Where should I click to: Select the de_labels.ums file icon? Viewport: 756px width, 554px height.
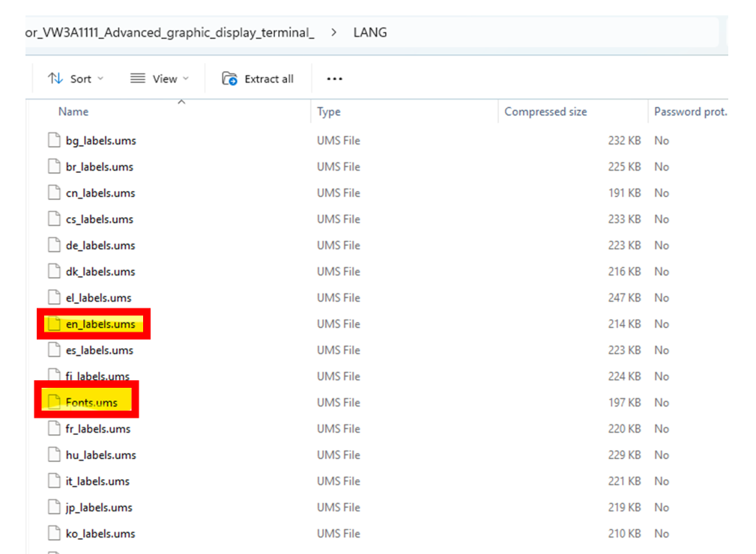[x=55, y=246]
